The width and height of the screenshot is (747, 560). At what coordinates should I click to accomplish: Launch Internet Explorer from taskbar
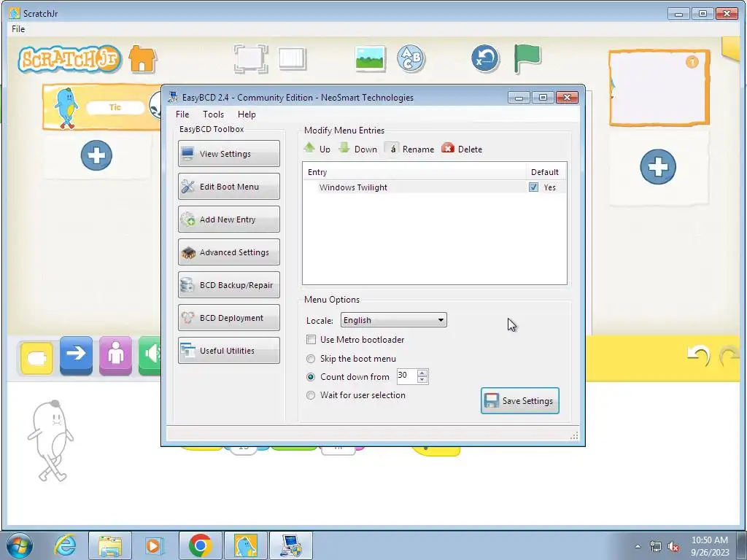click(x=65, y=545)
